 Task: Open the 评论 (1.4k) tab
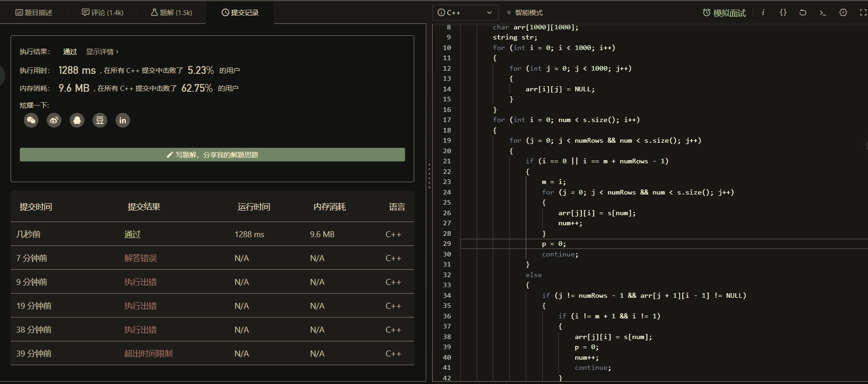(x=103, y=12)
